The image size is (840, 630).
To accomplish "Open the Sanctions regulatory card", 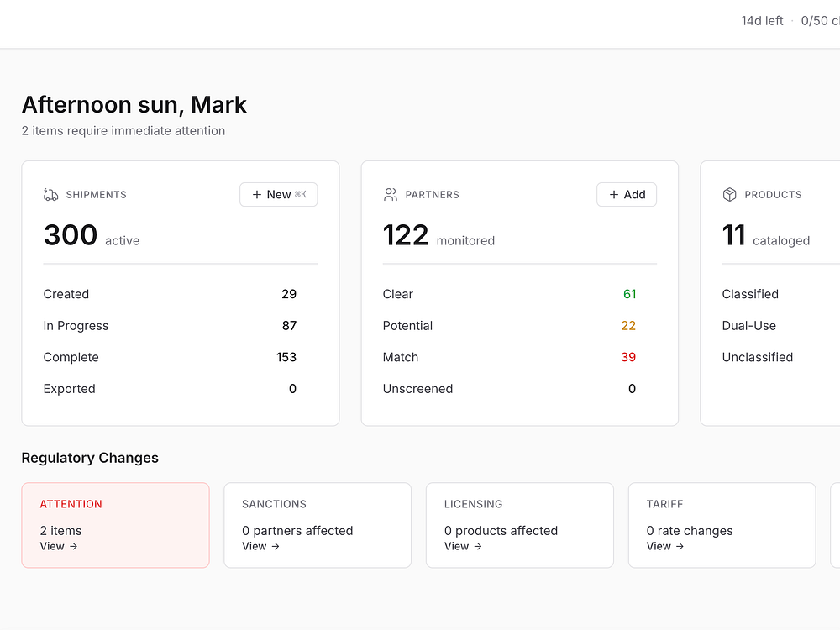I will click(318, 525).
